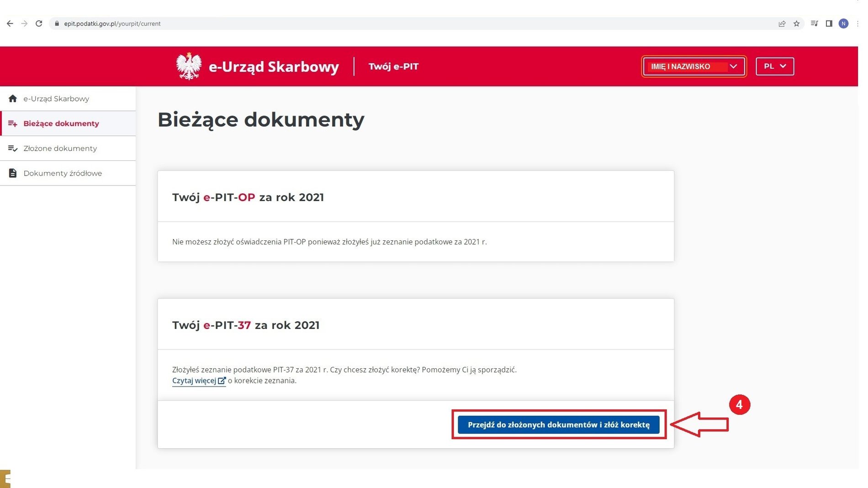Screen dimensions: 868x488
Task: Click the Bieżące dokumenty list-plus icon
Action: point(13,123)
